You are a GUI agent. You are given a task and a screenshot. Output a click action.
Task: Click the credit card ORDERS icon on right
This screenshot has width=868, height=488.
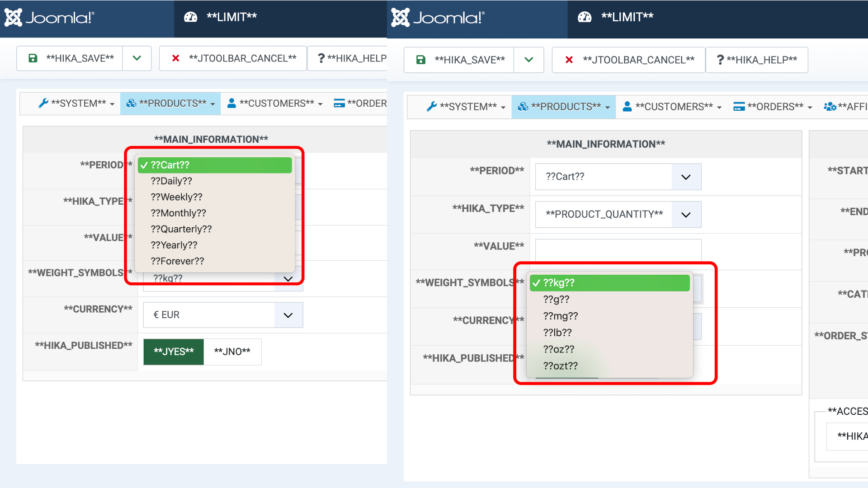point(739,107)
